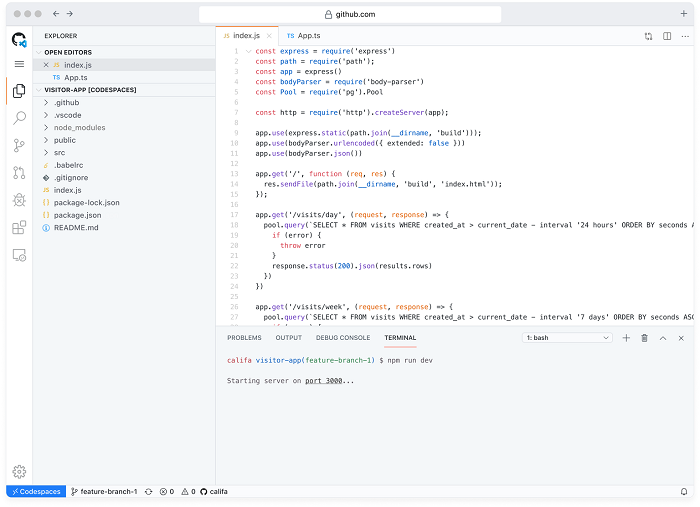This screenshot has width=700, height=507.
Task: Go forward with browser forward arrow
Action: (70, 14)
